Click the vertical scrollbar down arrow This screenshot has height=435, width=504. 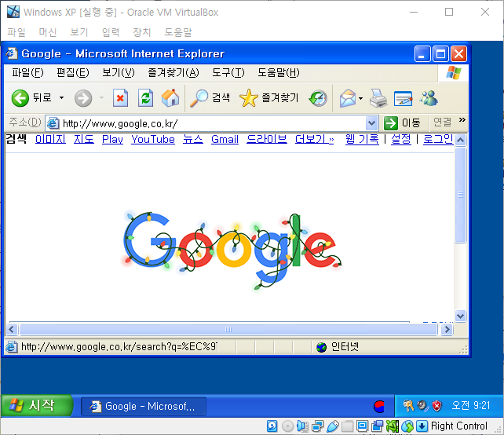(x=460, y=316)
